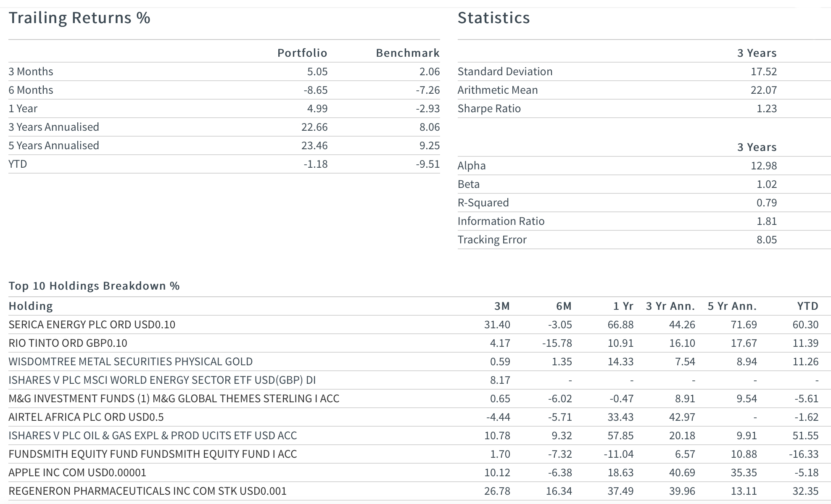Select the 'Statistics' heading
Image resolution: width=831 pixels, height=504 pixels.
click(493, 18)
